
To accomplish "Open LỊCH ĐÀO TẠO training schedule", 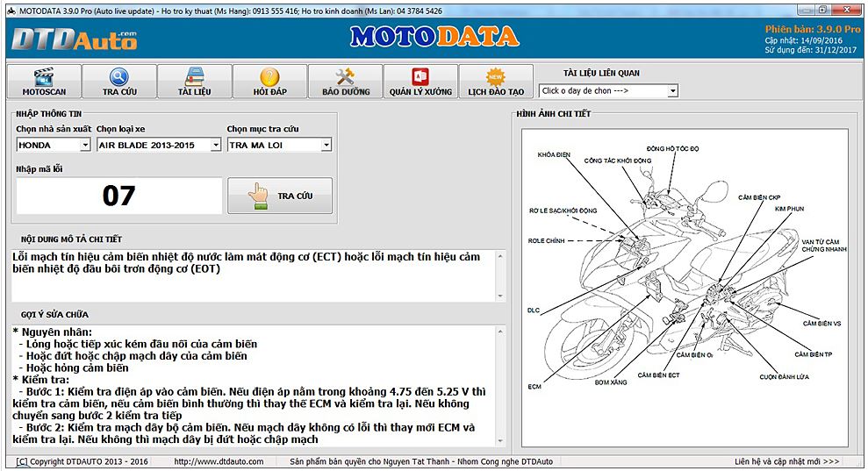I will [x=496, y=82].
